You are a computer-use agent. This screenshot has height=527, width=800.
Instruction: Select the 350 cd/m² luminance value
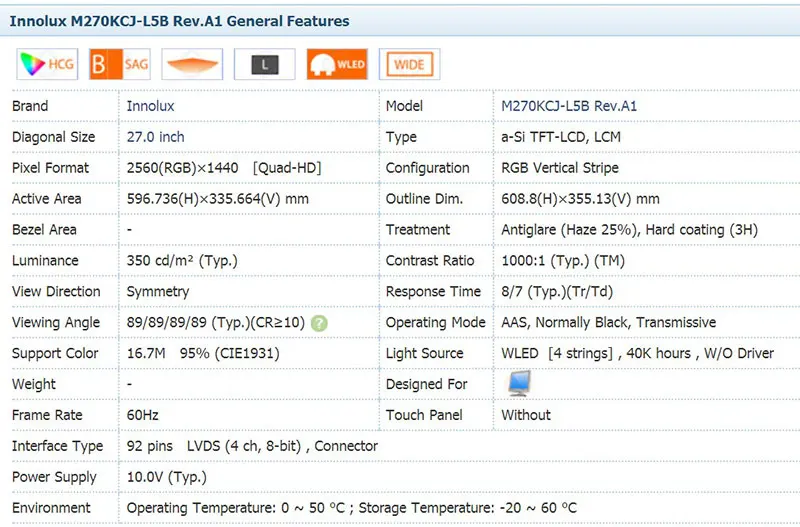(182, 261)
